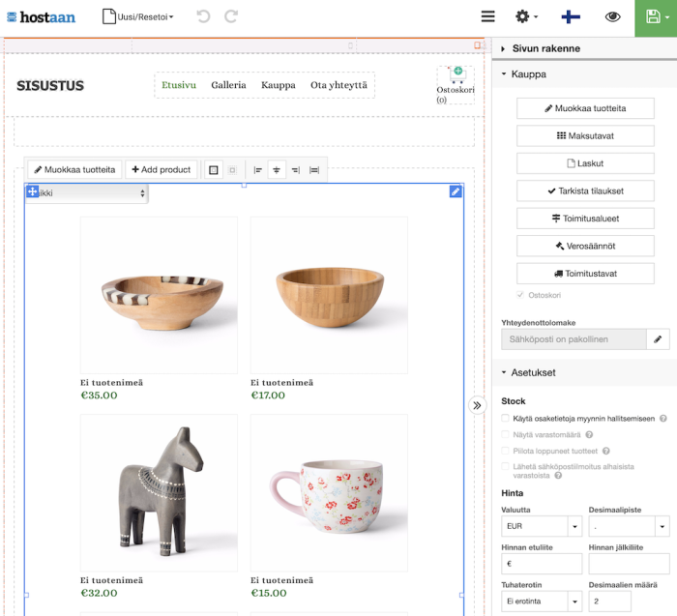
Task: Open Toimitusalueet delivery areas
Action: (x=585, y=219)
